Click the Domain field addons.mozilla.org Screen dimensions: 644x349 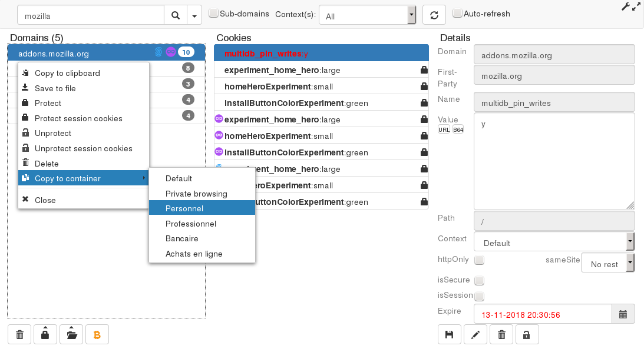[554, 55]
